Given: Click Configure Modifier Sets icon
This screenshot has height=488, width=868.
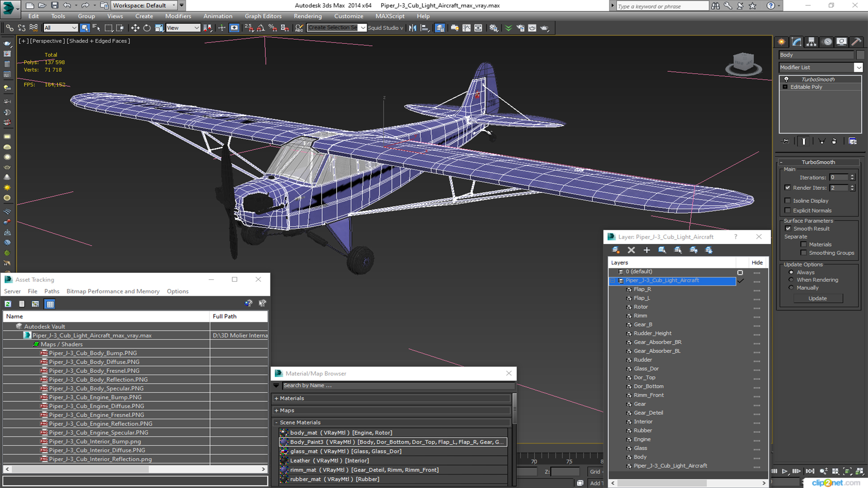Looking at the screenshot, I should pos(853,141).
